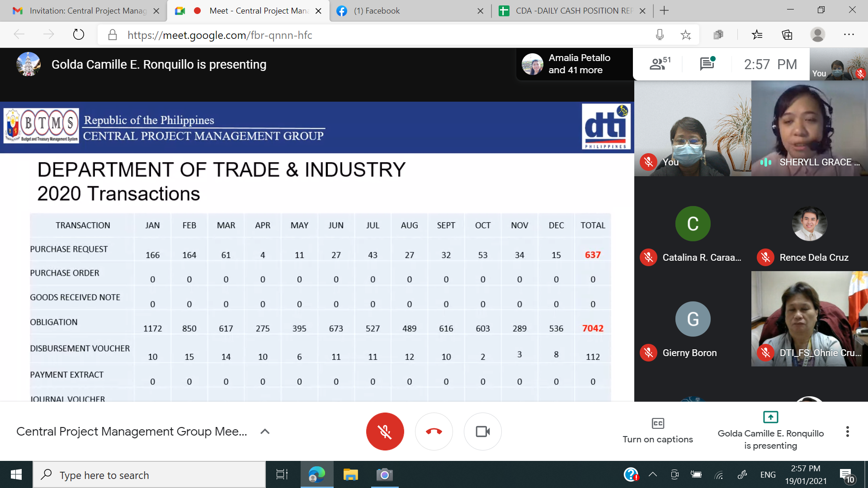Unmute your microphone with the red button
868x488 pixels.
(385, 432)
